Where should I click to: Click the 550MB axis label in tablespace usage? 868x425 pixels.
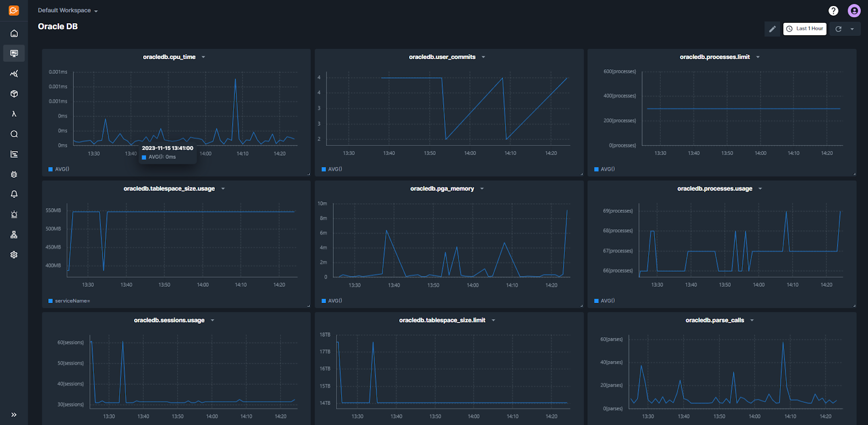click(x=53, y=210)
